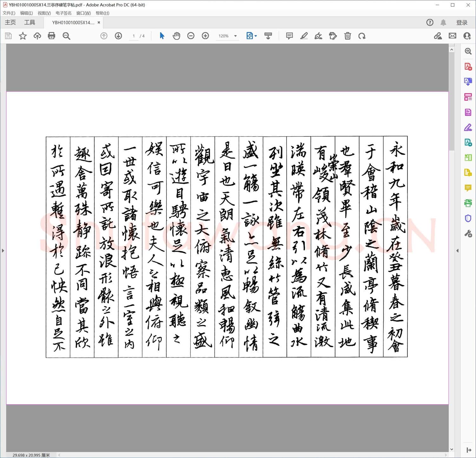Viewport: 476px width, 458px height.
Task: Click the fit page scrolling icon
Action: (x=250, y=36)
